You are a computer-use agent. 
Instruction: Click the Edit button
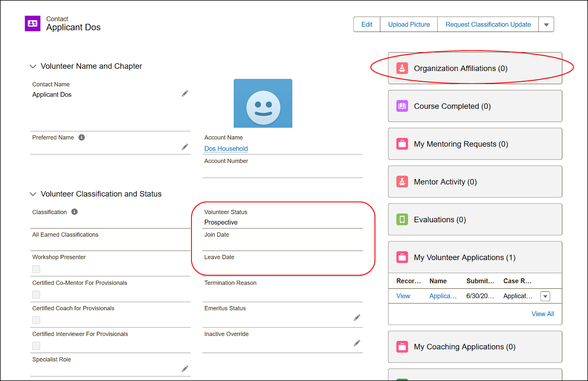point(367,25)
